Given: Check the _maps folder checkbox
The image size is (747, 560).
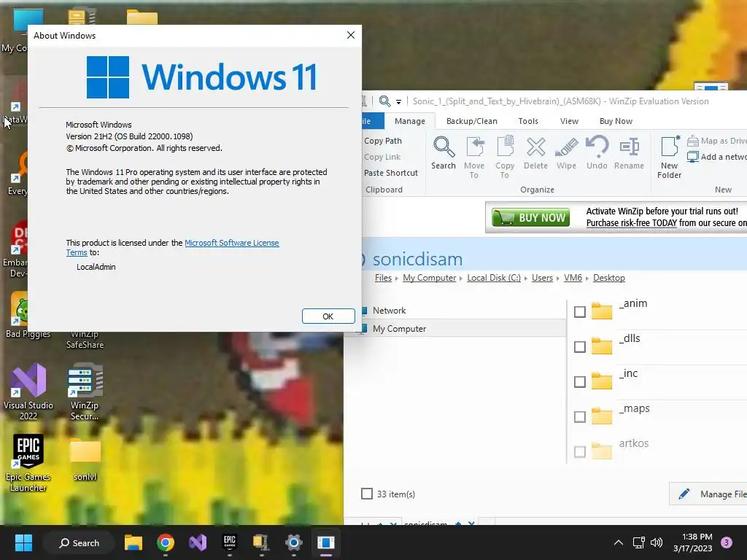Looking at the screenshot, I should click(580, 416).
